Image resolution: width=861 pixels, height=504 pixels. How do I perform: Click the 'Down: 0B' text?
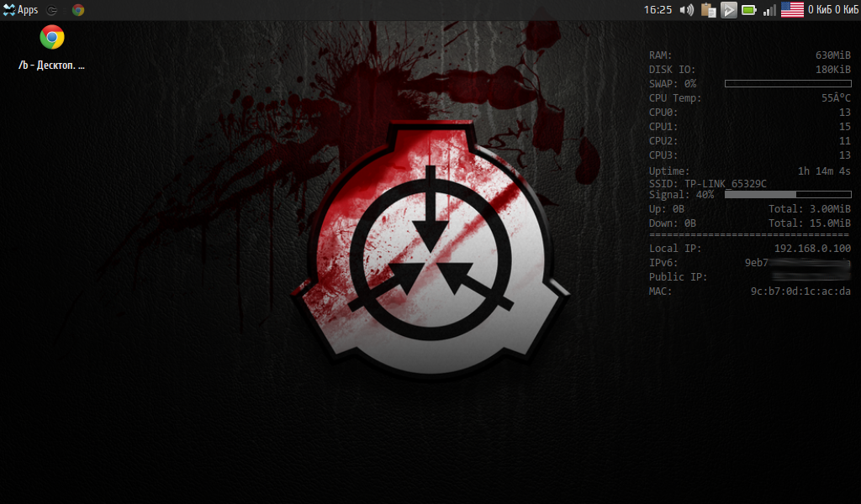pos(672,223)
